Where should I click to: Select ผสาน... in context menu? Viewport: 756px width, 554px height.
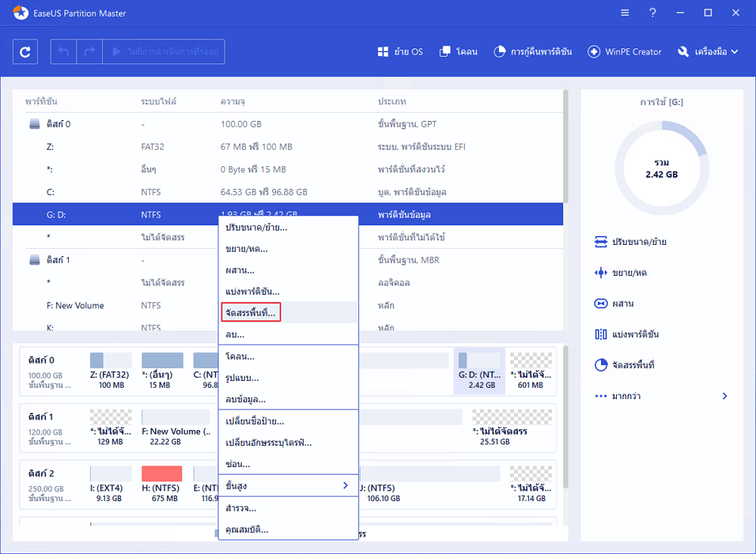pos(288,270)
